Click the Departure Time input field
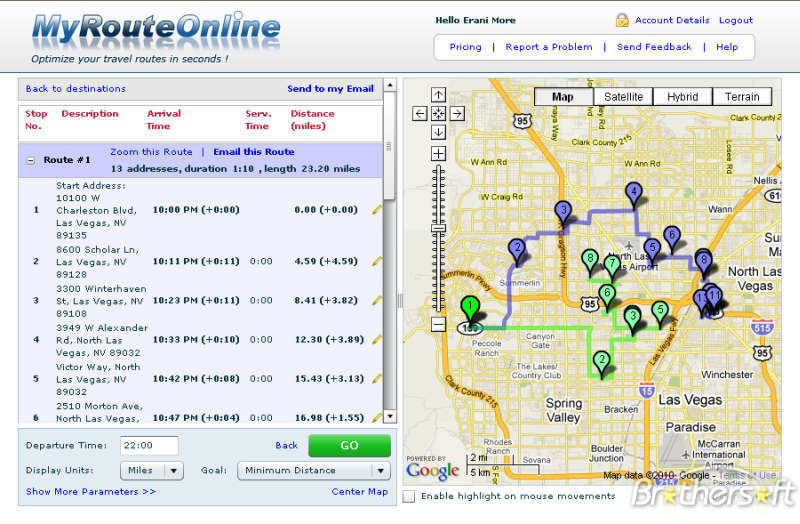Screen dimensions: 800x524 pyautogui.click(x=149, y=446)
